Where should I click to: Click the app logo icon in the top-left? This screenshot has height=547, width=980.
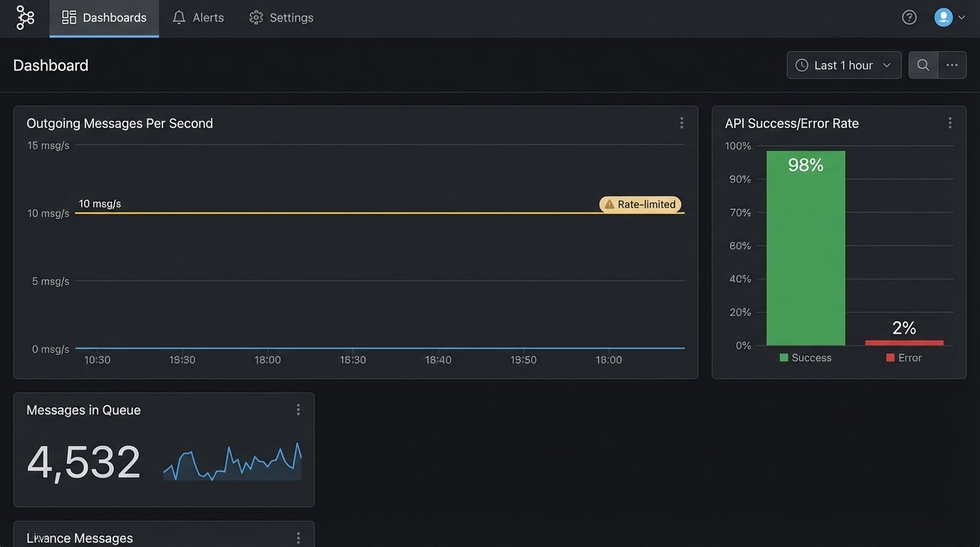(25, 18)
